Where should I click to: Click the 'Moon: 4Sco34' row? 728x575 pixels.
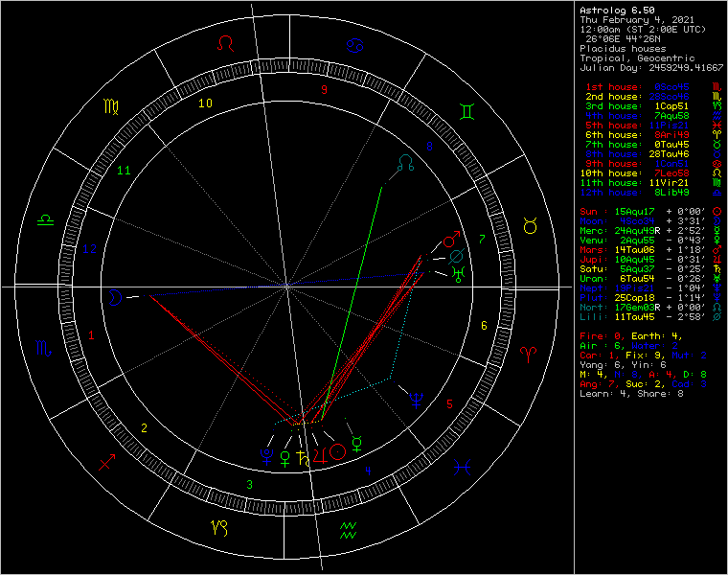tap(651, 221)
